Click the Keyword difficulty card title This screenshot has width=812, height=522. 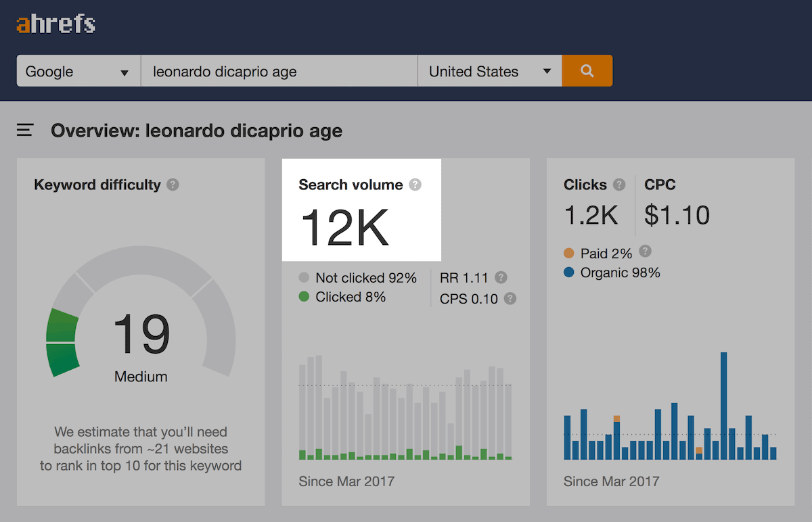[97, 185]
